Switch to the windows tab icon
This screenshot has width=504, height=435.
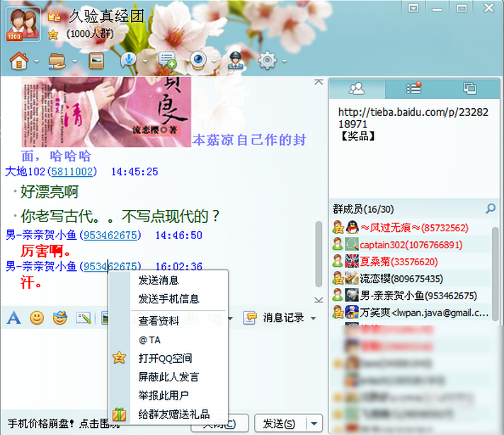tap(469, 88)
